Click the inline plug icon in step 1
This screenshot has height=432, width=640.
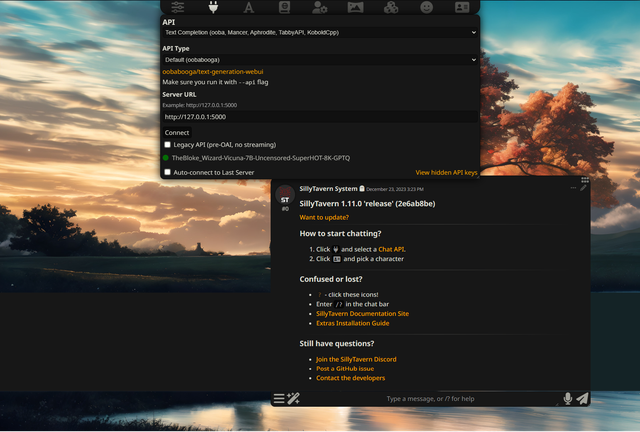pos(336,249)
